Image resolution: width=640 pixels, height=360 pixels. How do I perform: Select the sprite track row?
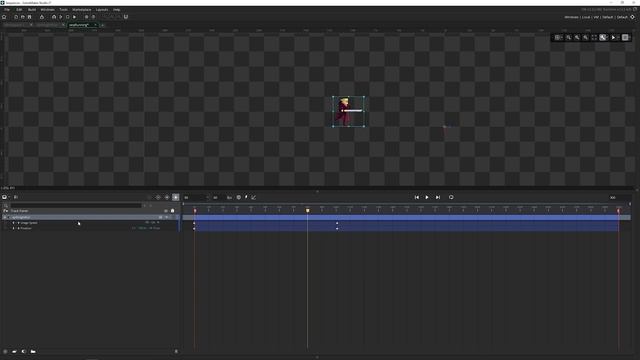point(90,218)
